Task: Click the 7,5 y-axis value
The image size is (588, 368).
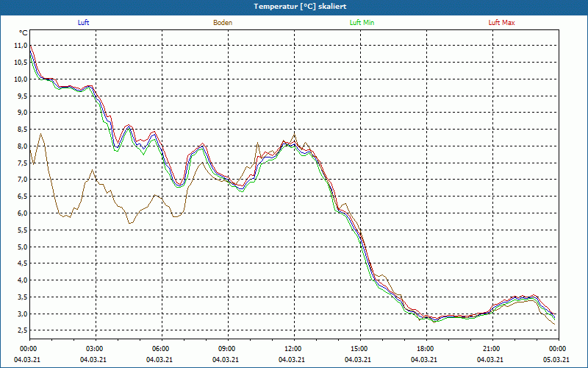Action: pyautogui.click(x=23, y=163)
